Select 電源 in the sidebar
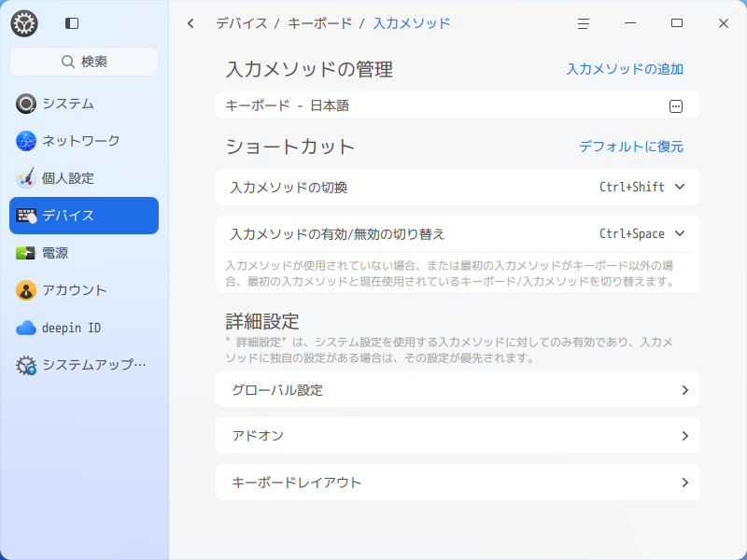This screenshot has height=560, width=747. tap(84, 253)
